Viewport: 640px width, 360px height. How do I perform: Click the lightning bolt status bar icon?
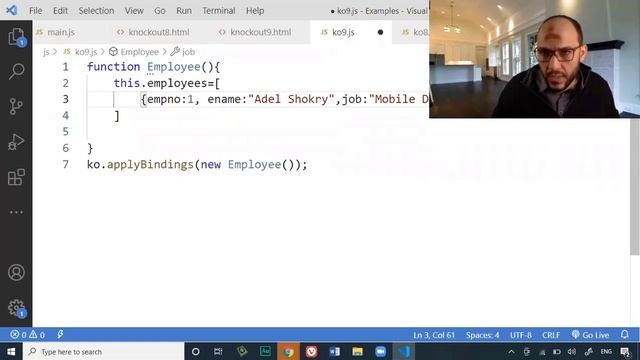(60, 335)
